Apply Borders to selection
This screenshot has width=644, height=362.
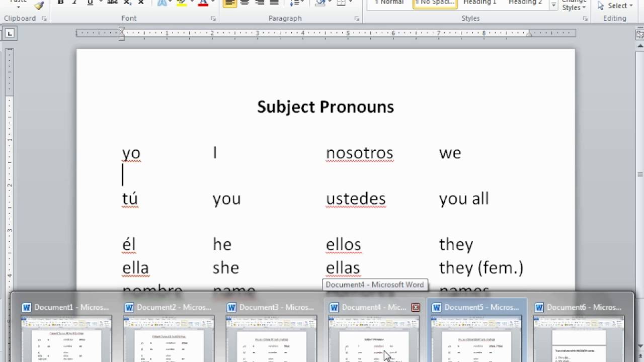(x=341, y=3)
